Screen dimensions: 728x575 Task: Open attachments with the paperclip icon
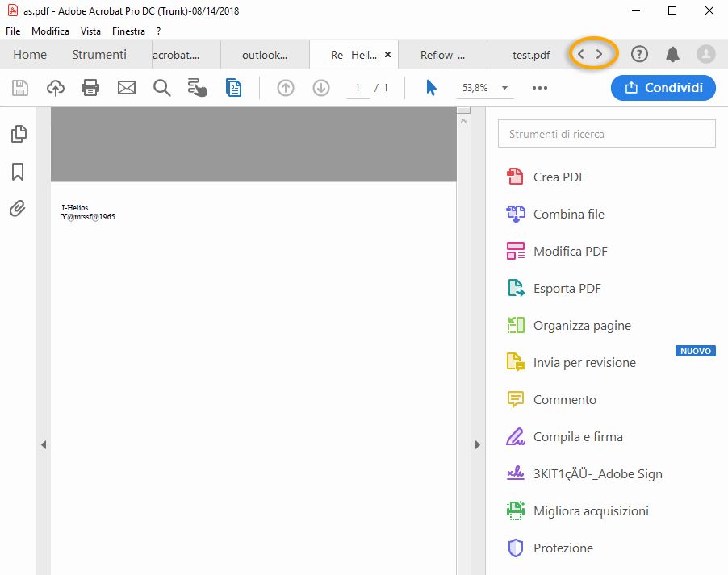(17, 210)
